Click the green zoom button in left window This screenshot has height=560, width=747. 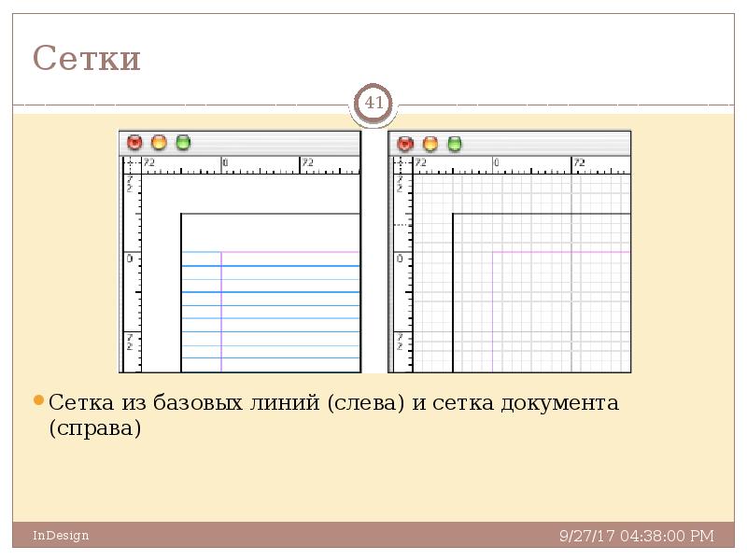click(183, 143)
